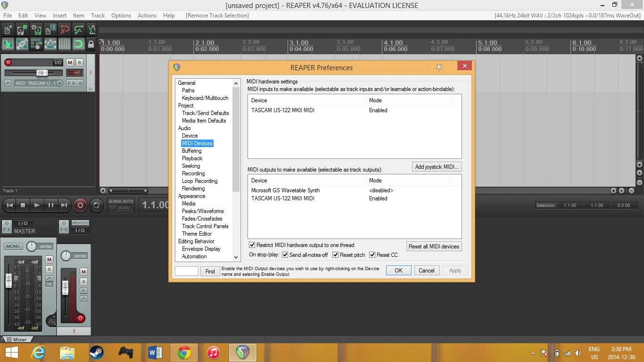Open the File menu
The height and width of the screenshot is (362, 644).
[x=8, y=15]
